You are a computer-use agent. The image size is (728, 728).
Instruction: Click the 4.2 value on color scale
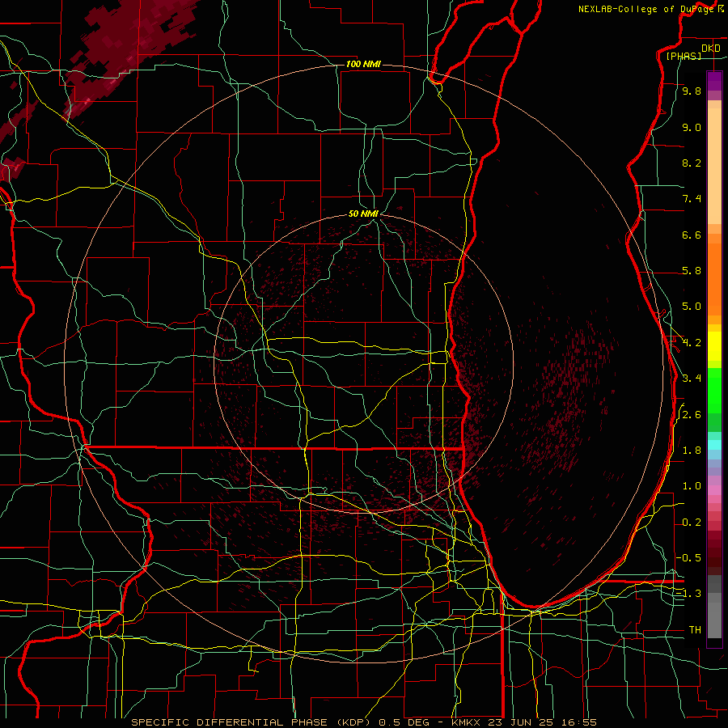[x=692, y=343]
